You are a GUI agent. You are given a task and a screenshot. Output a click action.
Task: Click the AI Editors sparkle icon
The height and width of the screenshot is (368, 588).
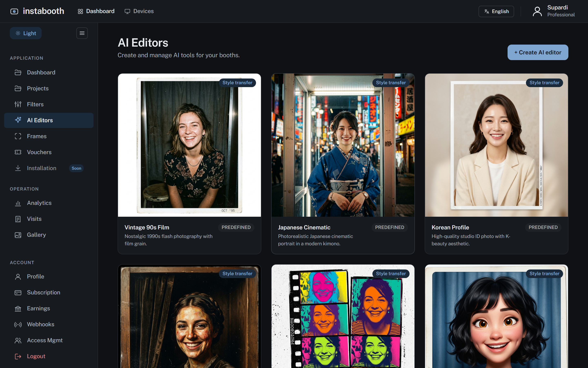18,120
